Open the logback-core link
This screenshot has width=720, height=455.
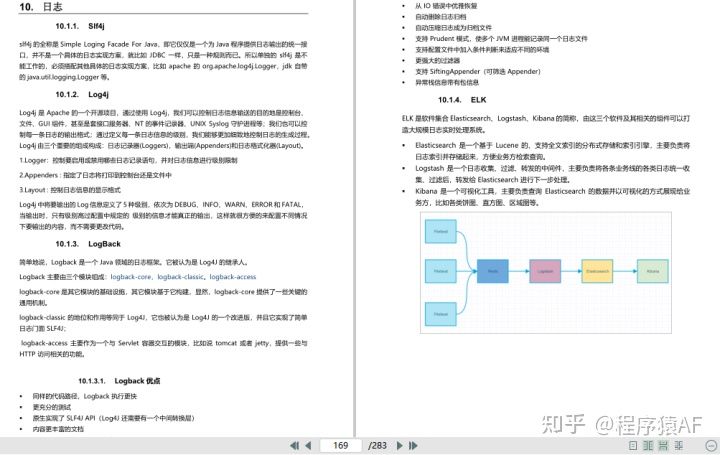(130, 277)
